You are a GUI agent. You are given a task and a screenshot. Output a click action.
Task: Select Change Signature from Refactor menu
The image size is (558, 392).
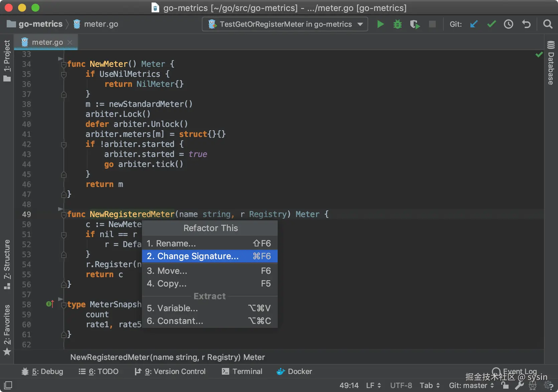pyautogui.click(x=210, y=256)
